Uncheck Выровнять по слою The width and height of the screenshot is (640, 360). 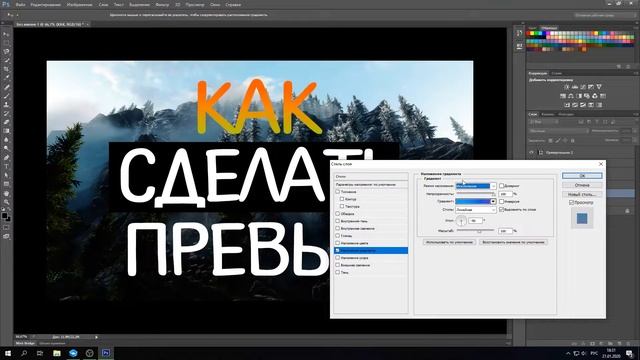[x=502, y=209]
